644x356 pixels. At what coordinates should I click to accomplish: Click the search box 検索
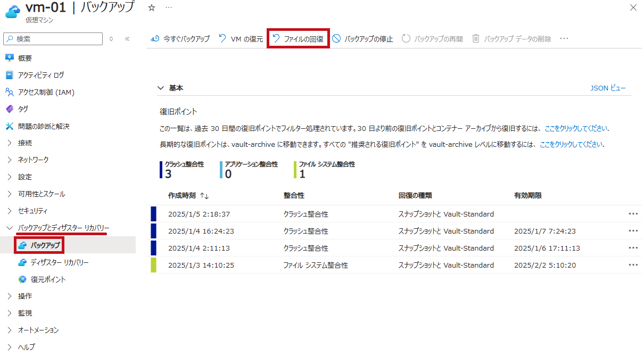tap(53, 39)
